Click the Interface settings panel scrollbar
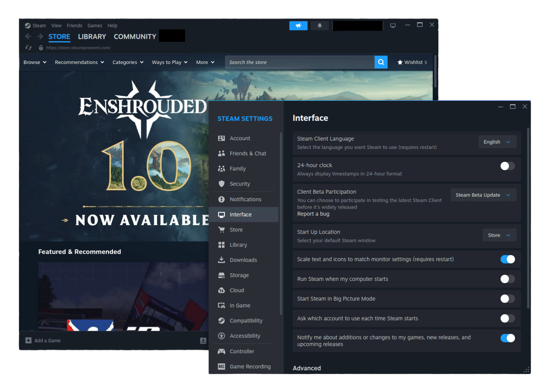Viewport: 548px width, 392px height. click(x=528, y=218)
